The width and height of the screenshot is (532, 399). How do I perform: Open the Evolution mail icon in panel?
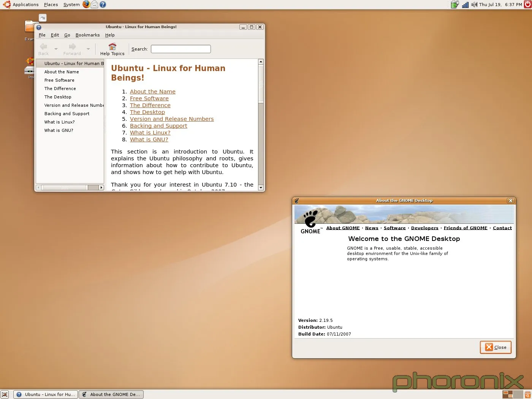(94, 5)
